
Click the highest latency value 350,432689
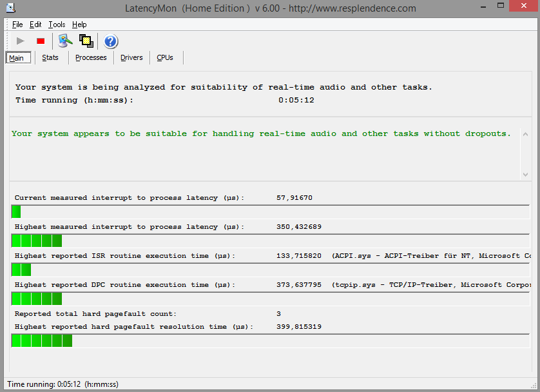click(299, 227)
